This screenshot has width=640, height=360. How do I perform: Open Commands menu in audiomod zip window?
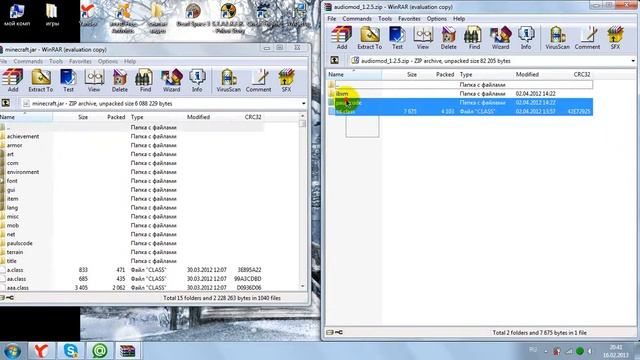click(357, 19)
